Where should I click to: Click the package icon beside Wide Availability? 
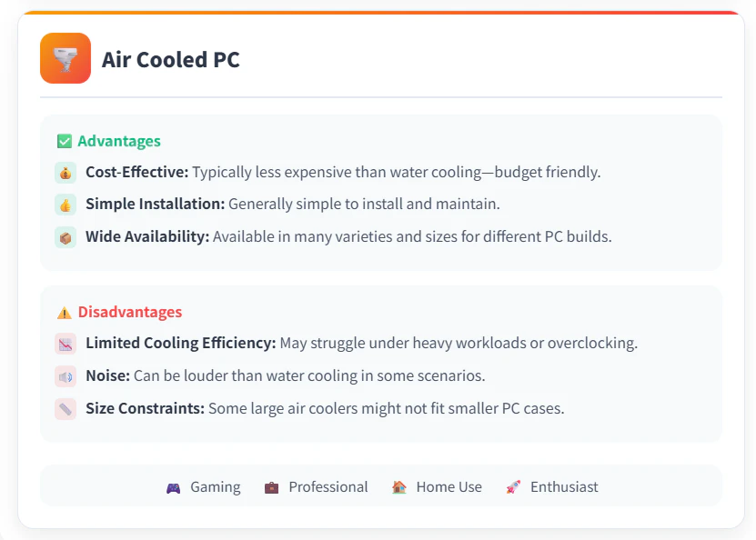point(65,236)
